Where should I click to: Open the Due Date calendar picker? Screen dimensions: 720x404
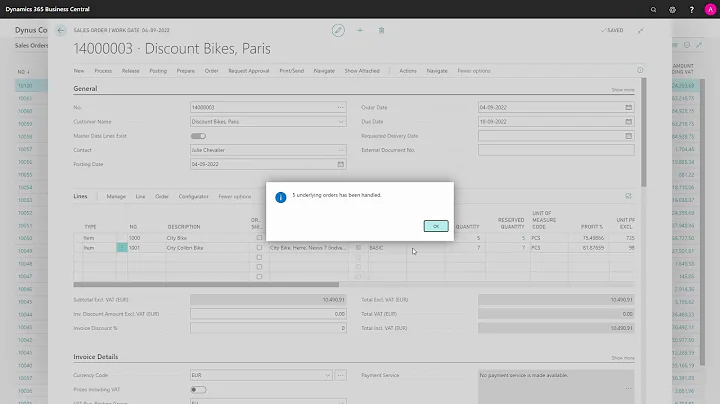pos(628,122)
